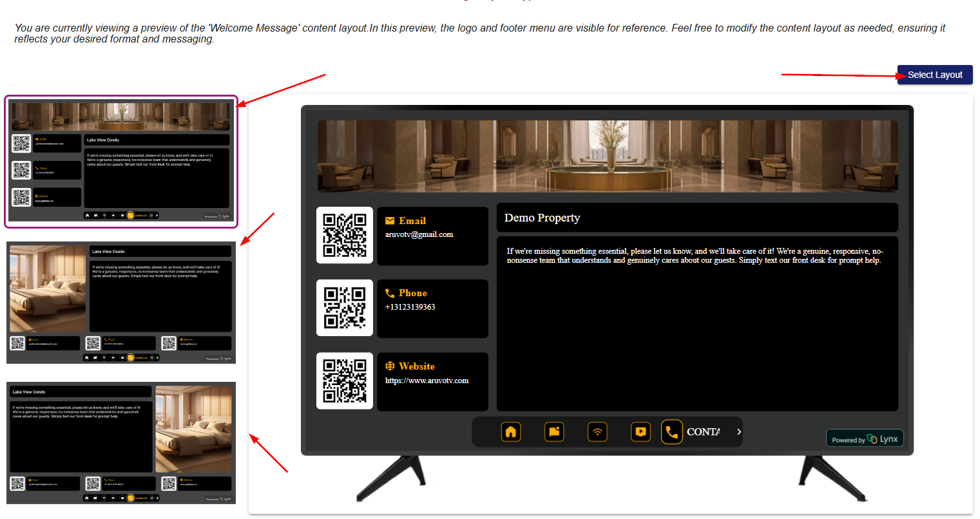Click the Website QR code in preview

[x=345, y=381]
